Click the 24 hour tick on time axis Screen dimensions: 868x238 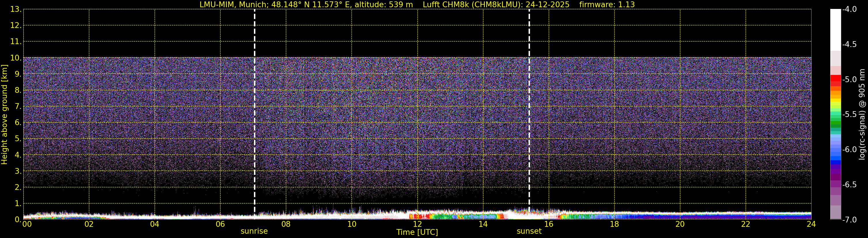pyautogui.click(x=811, y=224)
